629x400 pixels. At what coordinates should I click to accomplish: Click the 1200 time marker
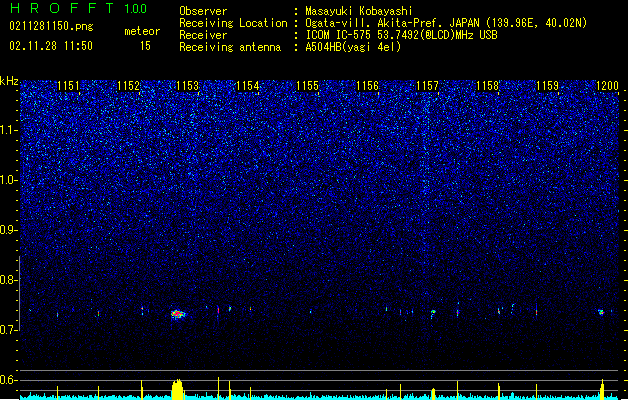pos(607,86)
